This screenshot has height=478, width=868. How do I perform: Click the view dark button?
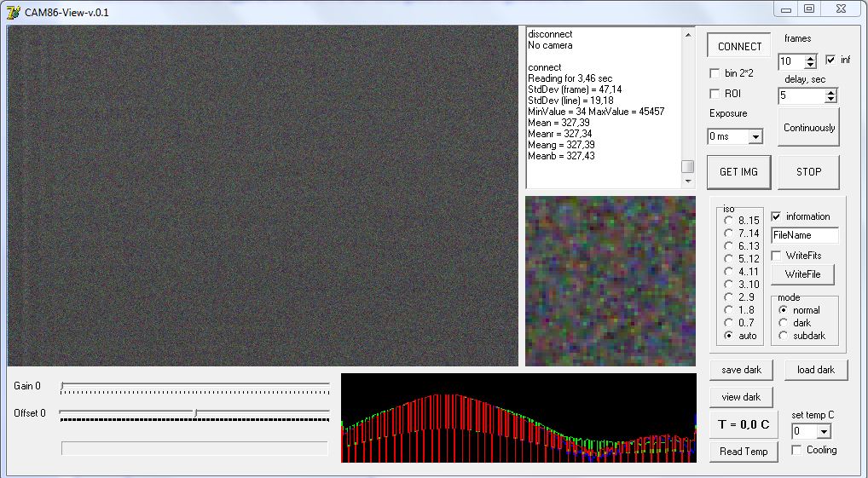tap(741, 397)
